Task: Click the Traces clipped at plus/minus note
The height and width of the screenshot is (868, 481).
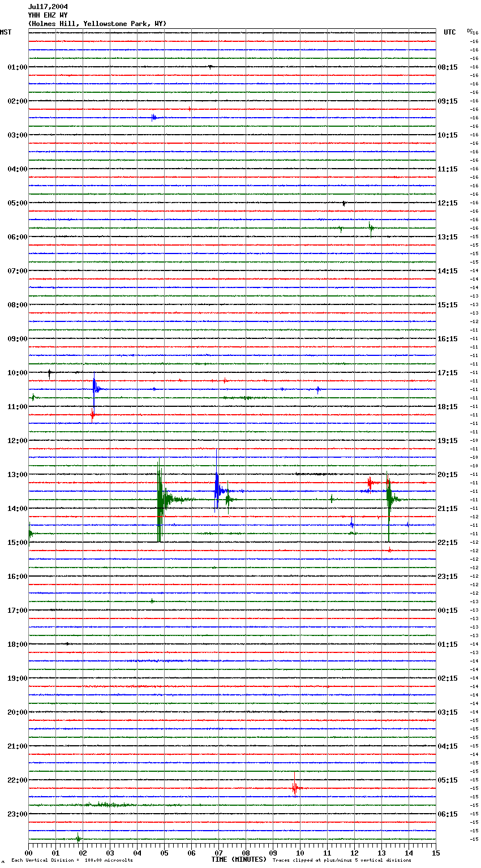Action: [342, 861]
